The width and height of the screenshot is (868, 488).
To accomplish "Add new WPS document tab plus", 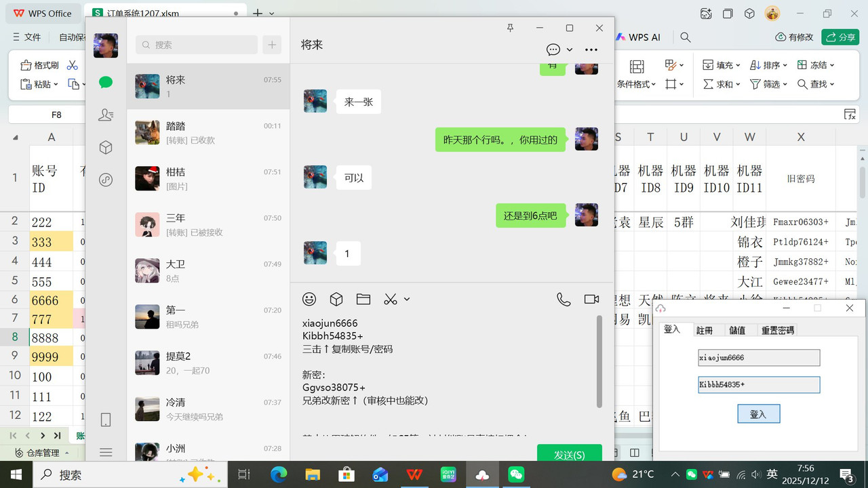I will (x=257, y=14).
